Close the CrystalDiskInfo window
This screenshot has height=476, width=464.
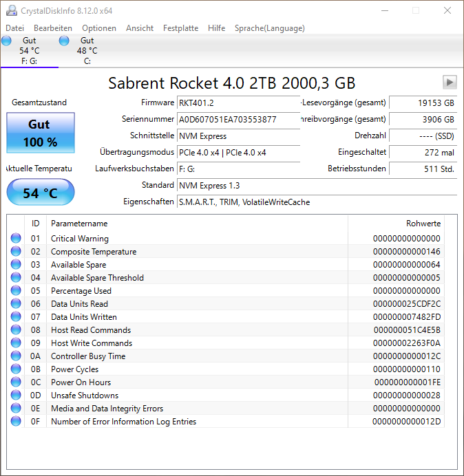(447, 10)
